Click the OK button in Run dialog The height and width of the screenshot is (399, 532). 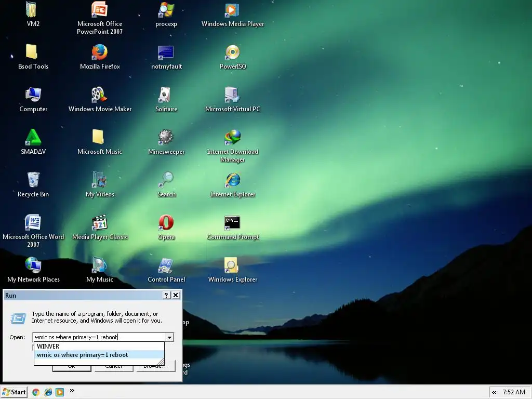click(72, 368)
